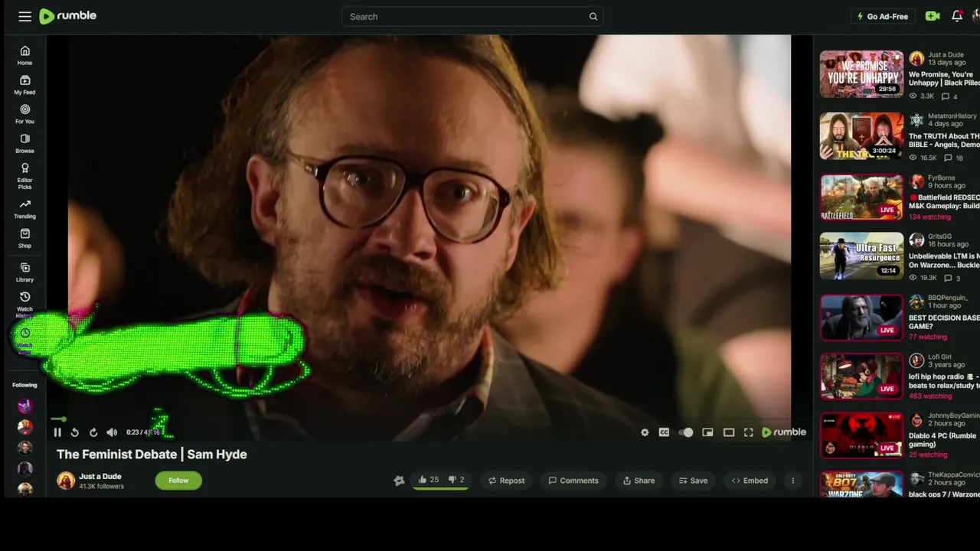Click the MetatronHistory channel avatar

point(916,120)
